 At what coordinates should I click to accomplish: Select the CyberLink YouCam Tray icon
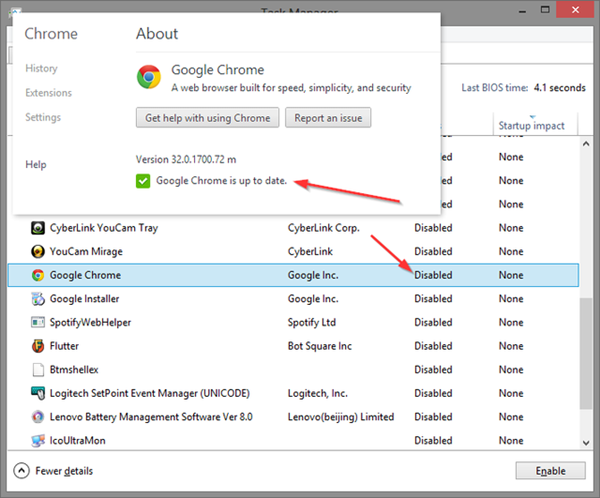point(38,228)
